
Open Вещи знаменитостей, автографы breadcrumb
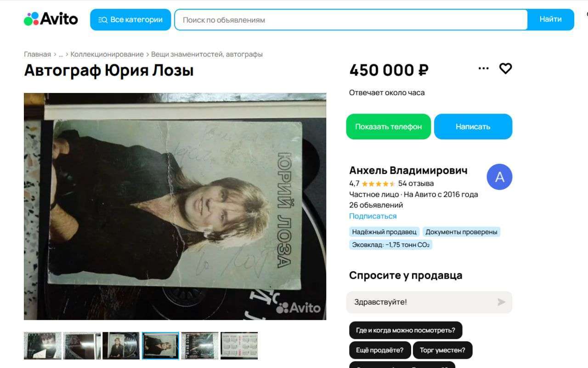207,54
